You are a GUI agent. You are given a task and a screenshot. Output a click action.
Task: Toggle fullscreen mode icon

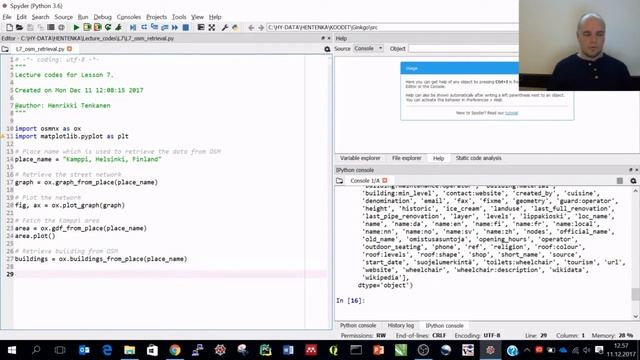pyautogui.click(x=211, y=27)
